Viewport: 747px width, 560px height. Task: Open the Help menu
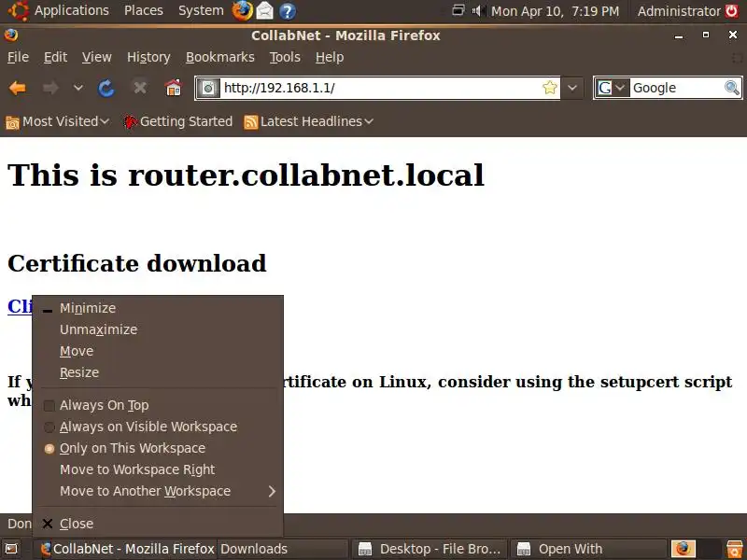click(330, 57)
